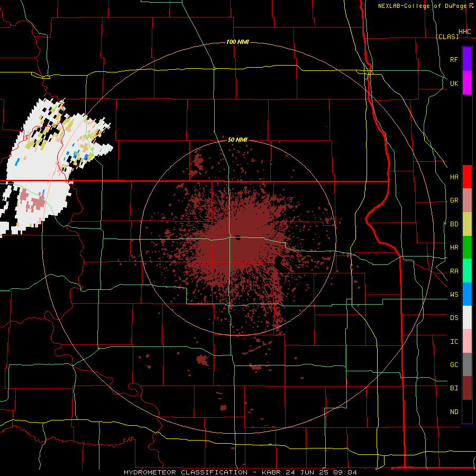476x476 pixels.
Task: Select the GC gray legend color
Action: pos(467,364)
